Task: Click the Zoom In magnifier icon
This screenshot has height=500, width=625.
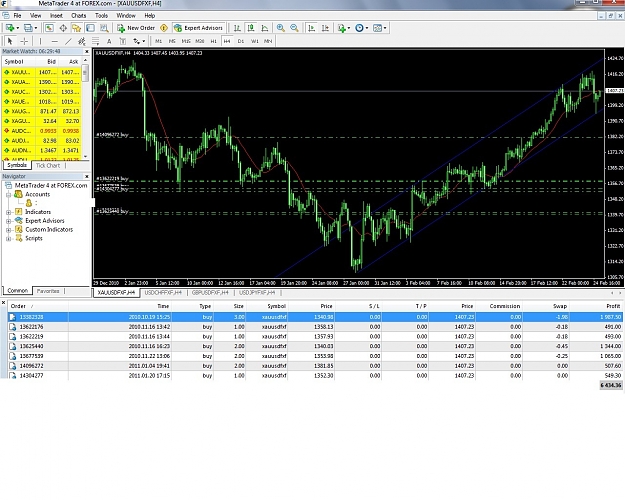Action: 281,28
